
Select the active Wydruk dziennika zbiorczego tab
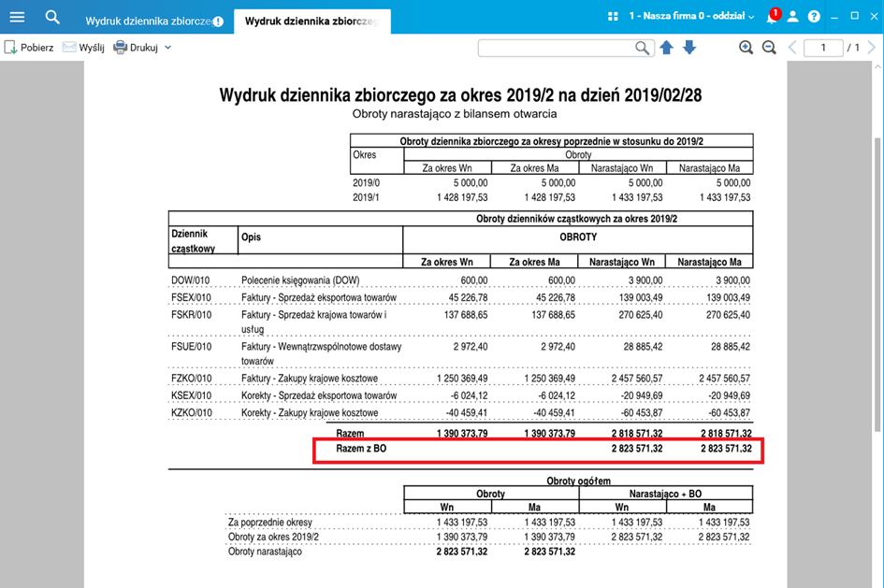pyautogui.click(x=312, y=22)
